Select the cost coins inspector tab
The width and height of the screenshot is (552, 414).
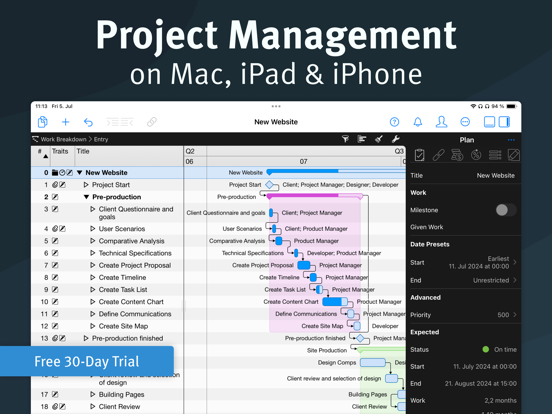coord(457,155)
